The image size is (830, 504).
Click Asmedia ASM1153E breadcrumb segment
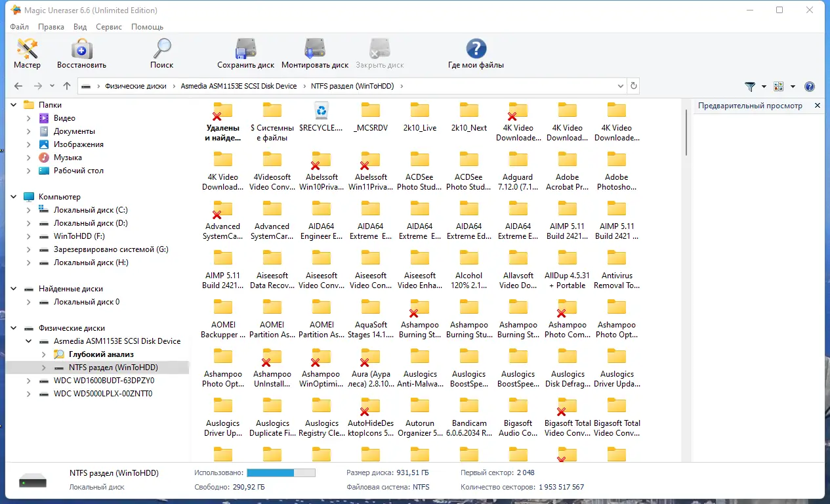(x=239, y=86)
